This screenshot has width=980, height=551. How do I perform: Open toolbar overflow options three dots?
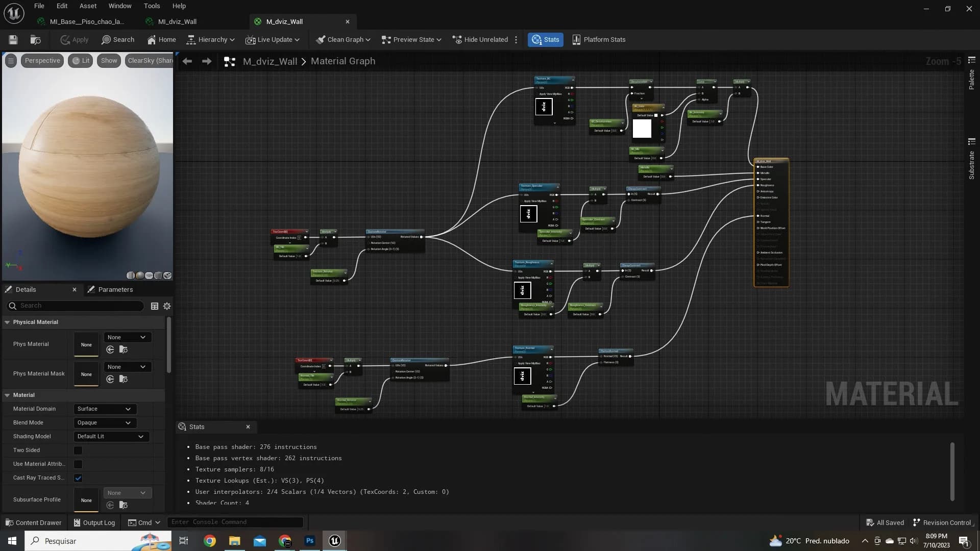(516, 40)
